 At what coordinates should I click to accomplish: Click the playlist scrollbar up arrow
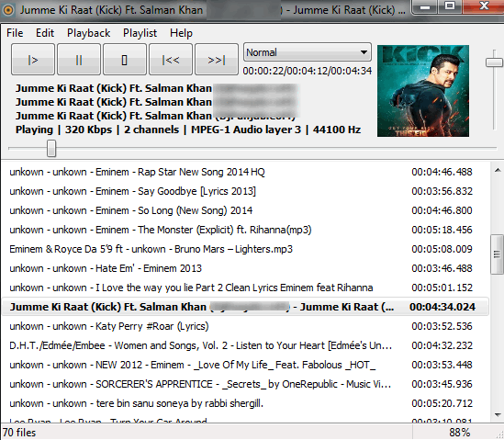coord(498,170)
